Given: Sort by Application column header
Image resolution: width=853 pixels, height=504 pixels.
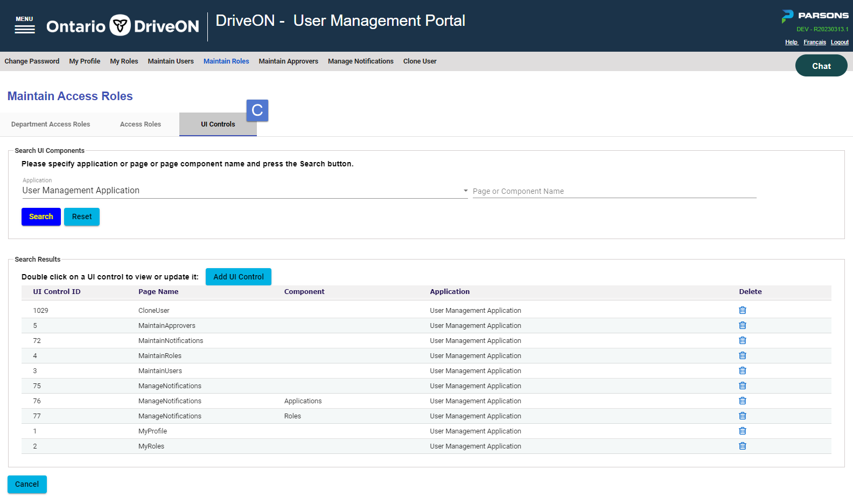Looking at the screenshot, I should [450, 292].
